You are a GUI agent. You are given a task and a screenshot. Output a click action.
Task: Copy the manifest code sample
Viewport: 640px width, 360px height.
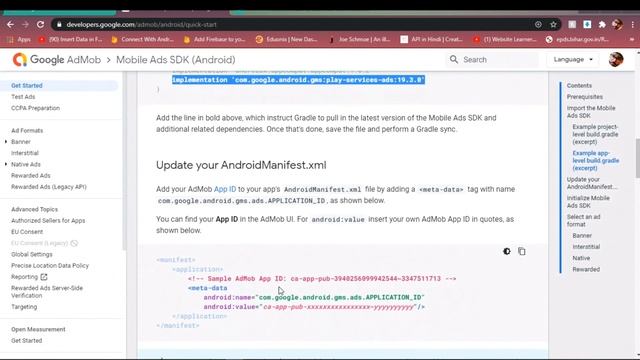pos(522,251)
